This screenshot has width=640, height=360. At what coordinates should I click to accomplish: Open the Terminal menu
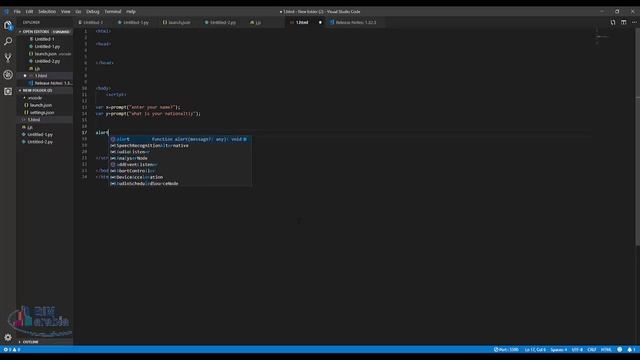click(x=113, y=11)
